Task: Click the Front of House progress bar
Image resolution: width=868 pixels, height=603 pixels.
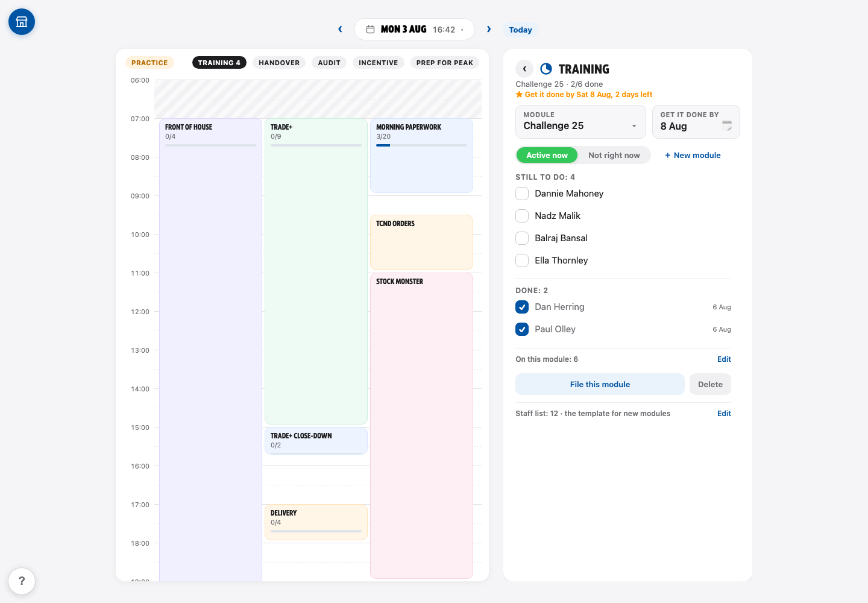Action: click(210, 145)
